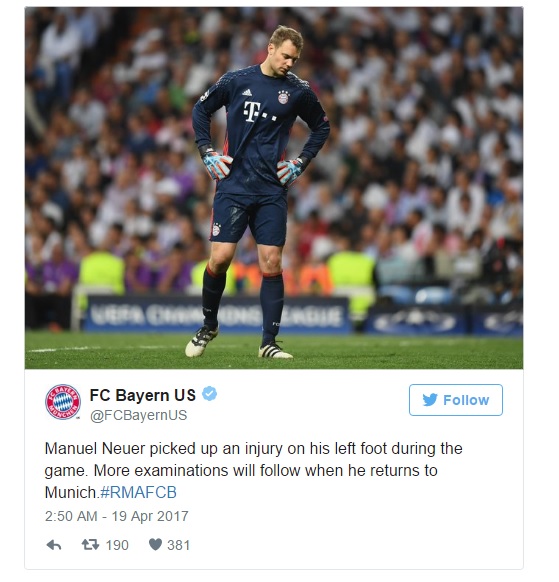Click the 190 retweet count
The height and width of the screenshot is (582, 559).
click(x=117, y=545)
